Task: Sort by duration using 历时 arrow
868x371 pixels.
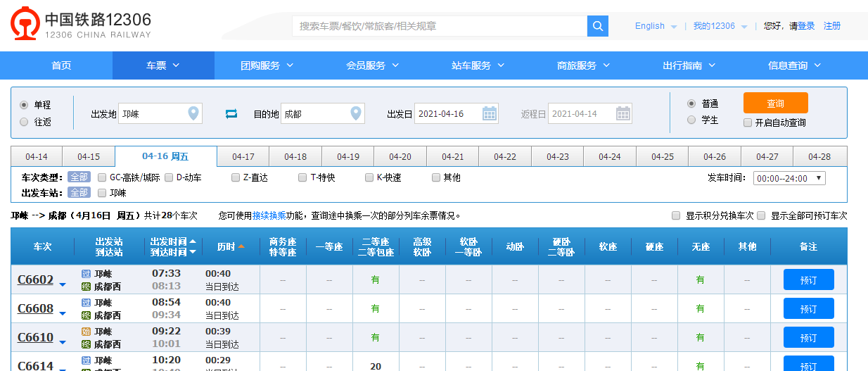Action: pos(241,246)
